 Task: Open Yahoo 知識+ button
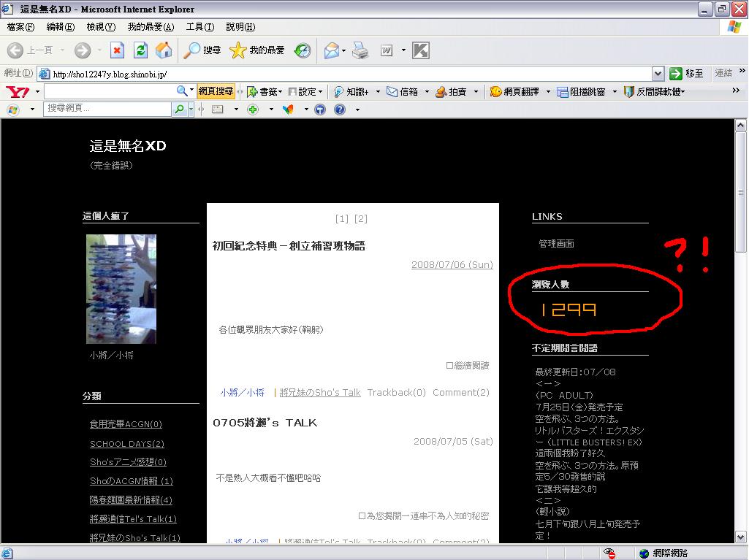351,92
